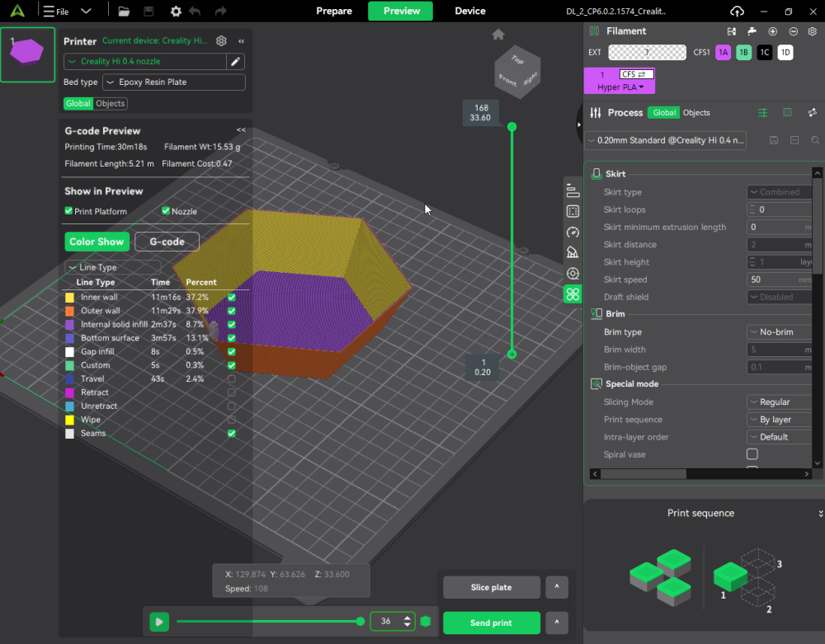The height and width of the screenshot is (644, 825).
Task: Uncheck the Print Platform checkbox
Action: coord(68,211)
